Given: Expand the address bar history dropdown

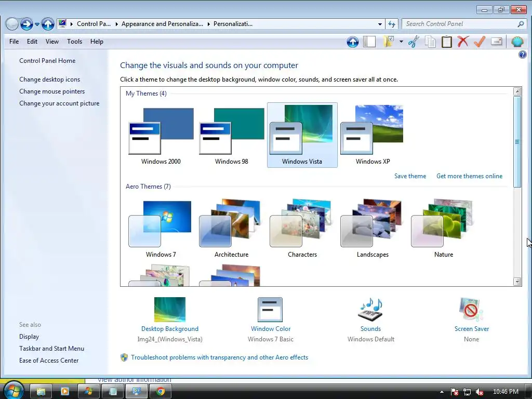Looking at the screenshot, I should 380,24.
